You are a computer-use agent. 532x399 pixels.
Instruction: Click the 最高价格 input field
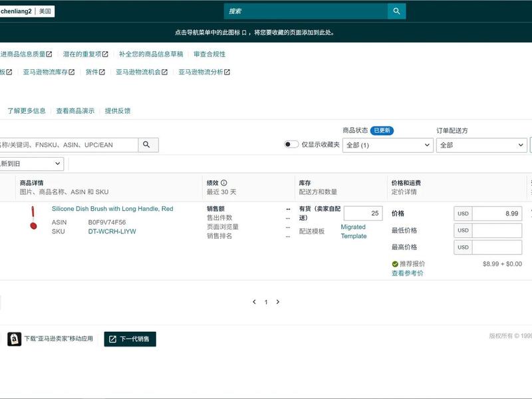pyautogui.click(x=497, y=247)
